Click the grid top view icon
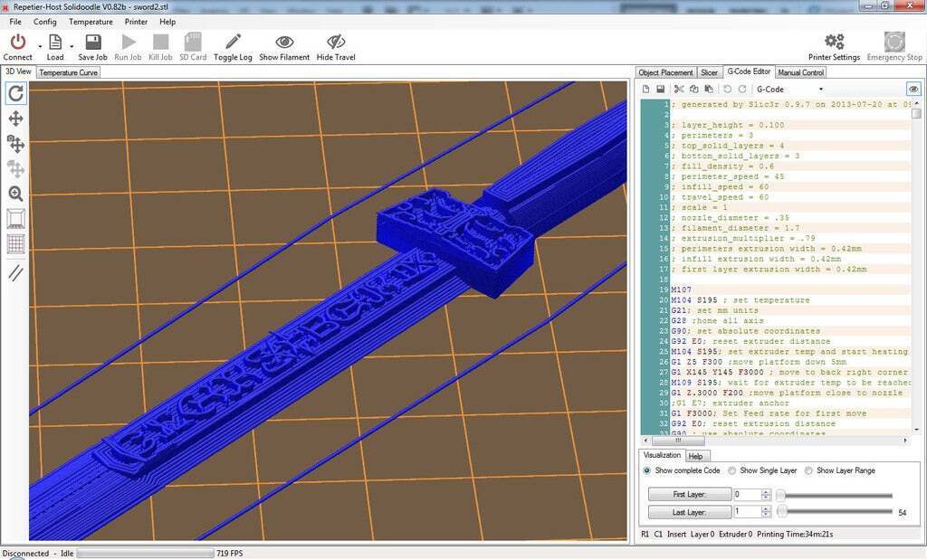 pos(16,243)
